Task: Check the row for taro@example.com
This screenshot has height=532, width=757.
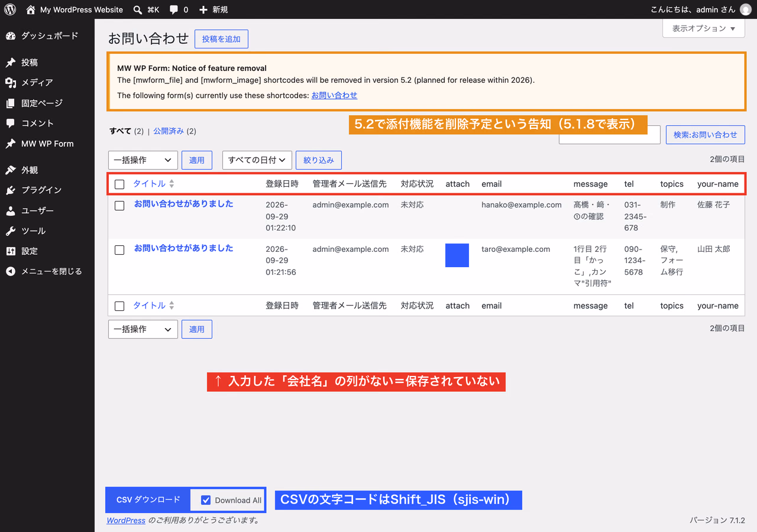Action: coord(119,250)
